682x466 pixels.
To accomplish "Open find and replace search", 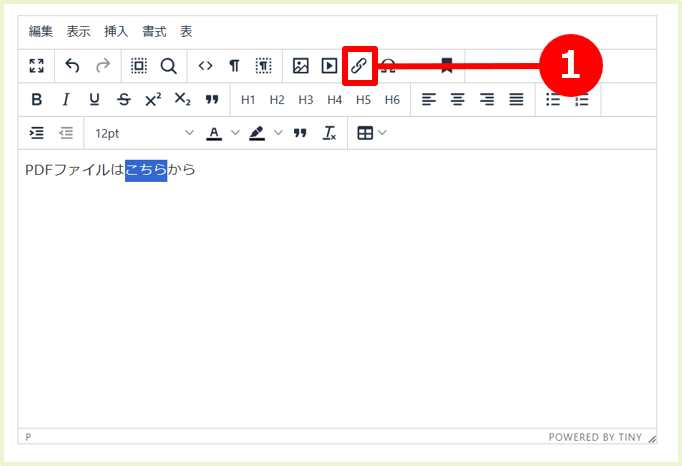I will pos(168,66).
